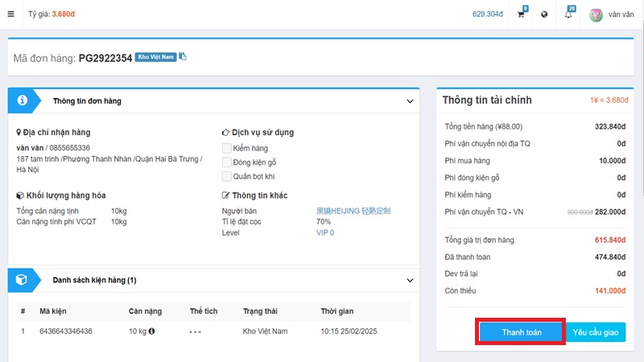Open the hamburger sidebar menu
Screen dimensions: 644x362
10,14
